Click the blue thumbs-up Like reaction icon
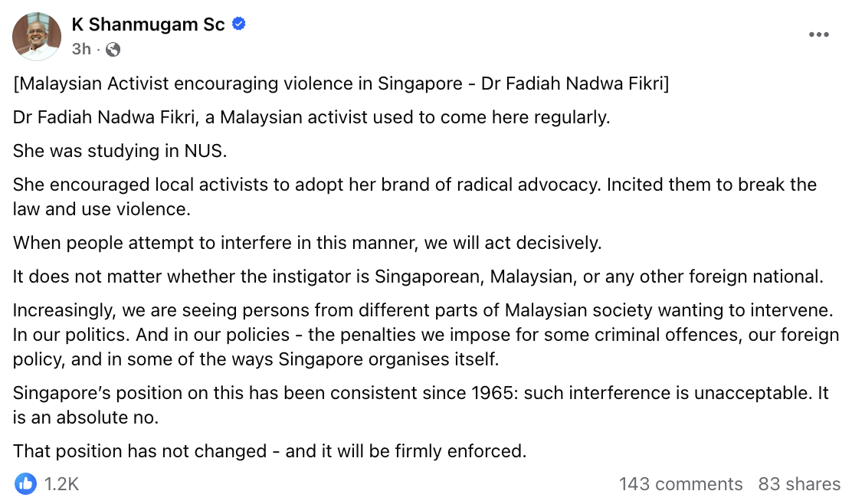This screenshot has width=852, height=504. [25, 483]
